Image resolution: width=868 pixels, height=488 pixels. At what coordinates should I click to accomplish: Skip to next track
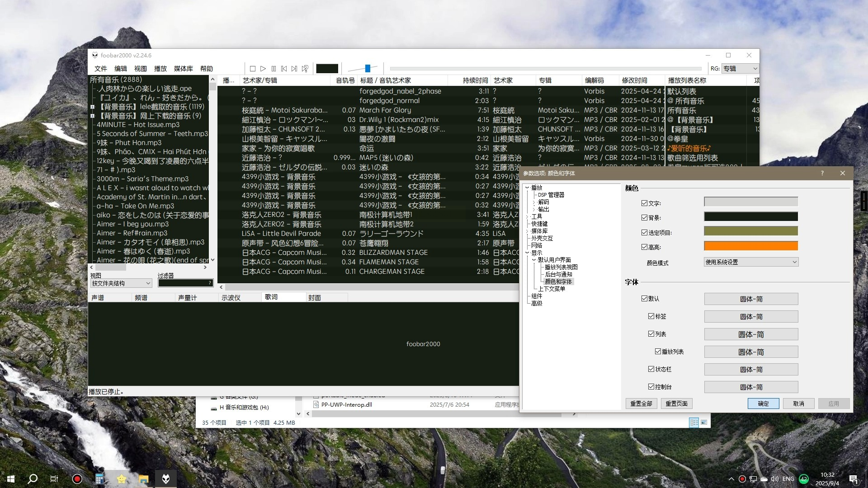click(x=294, y=69)
